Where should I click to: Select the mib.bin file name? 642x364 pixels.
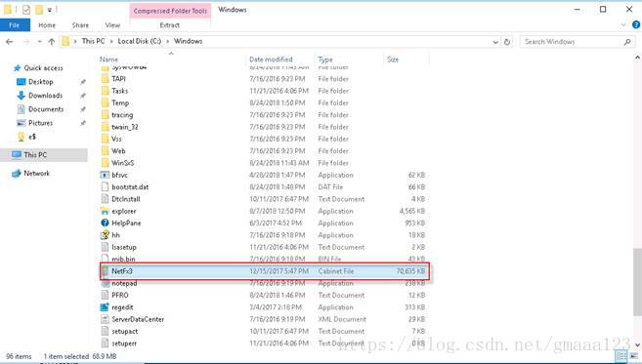pyautogui.click(x=123, y=260)
